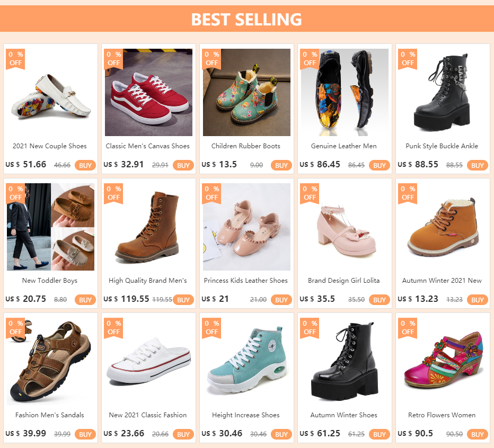Click the BEST SELLING header banner

pyautogui.click(x=246, y=19)
